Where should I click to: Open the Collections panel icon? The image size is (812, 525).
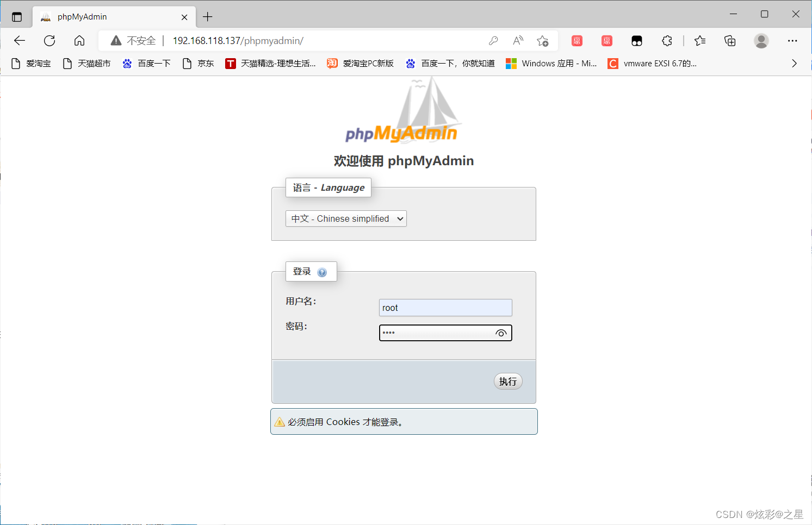pyautogui.click(x=729, y=40)
